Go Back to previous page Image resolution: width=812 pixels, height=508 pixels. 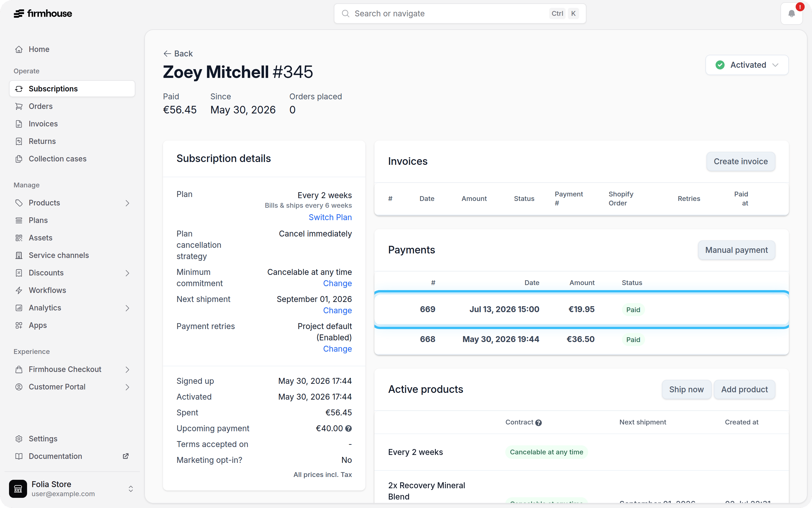pos(178,54)
